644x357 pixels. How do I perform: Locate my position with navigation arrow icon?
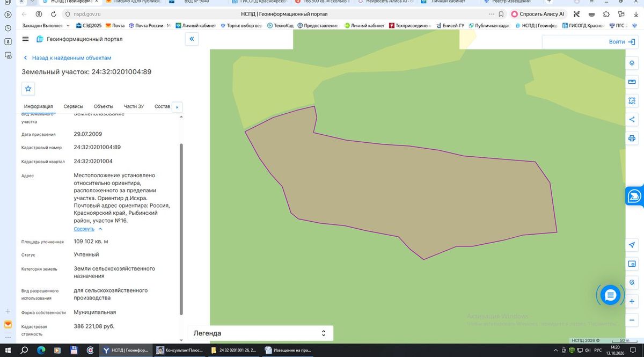pos(632,245)
